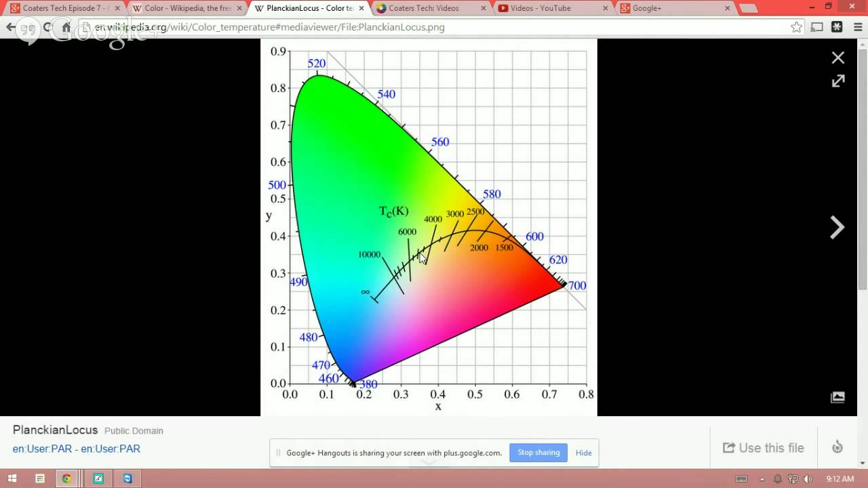
Task: Click the address bar URL field
Action: coord(434,27)
